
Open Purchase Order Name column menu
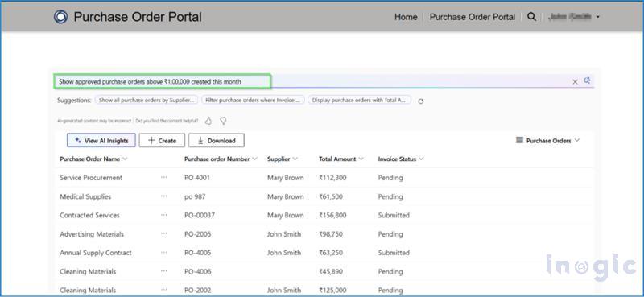point(126,159)
